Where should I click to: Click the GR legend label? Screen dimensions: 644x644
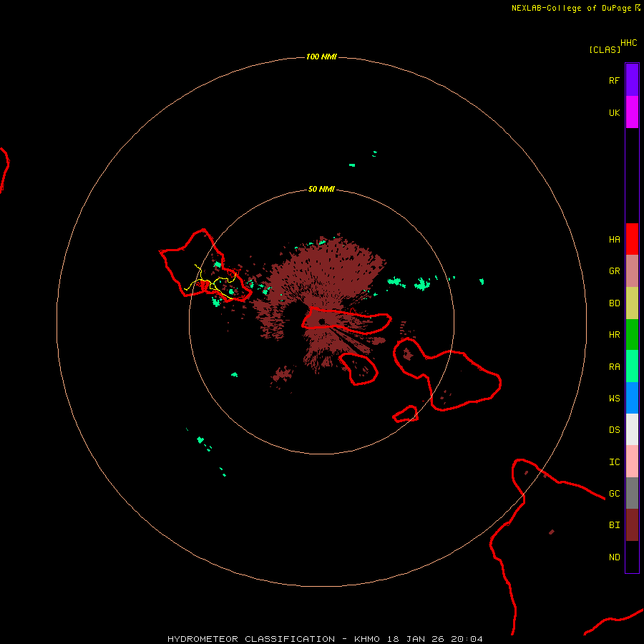614,271
